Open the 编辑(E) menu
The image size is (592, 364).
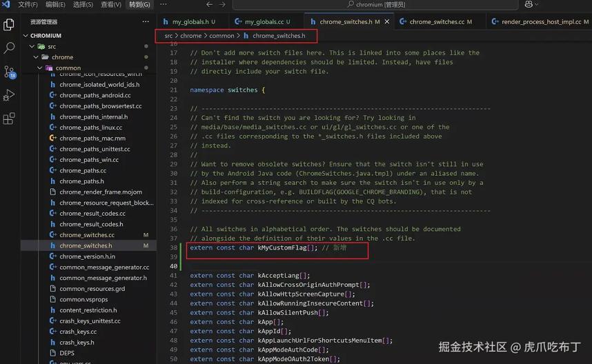[55, 4]
